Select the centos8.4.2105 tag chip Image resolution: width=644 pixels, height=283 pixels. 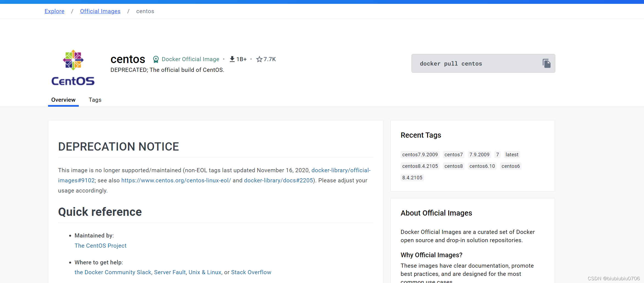tap(420, 166)
